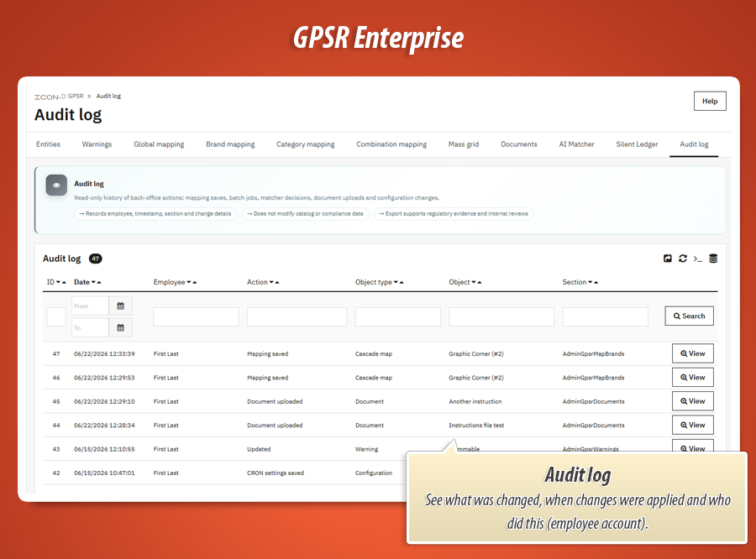Focus the ID filter field
This screenshot has width=756, height=559.
tap(56, 317)
